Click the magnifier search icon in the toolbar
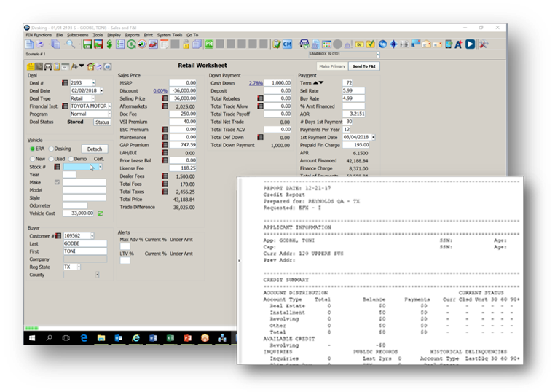 (69, 44)
